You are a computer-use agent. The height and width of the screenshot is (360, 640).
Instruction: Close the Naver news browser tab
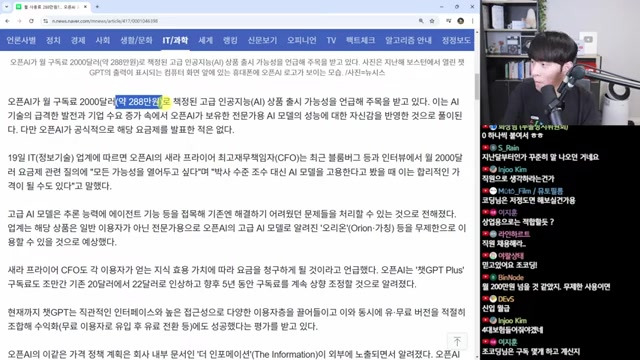(x=85, y=7)
